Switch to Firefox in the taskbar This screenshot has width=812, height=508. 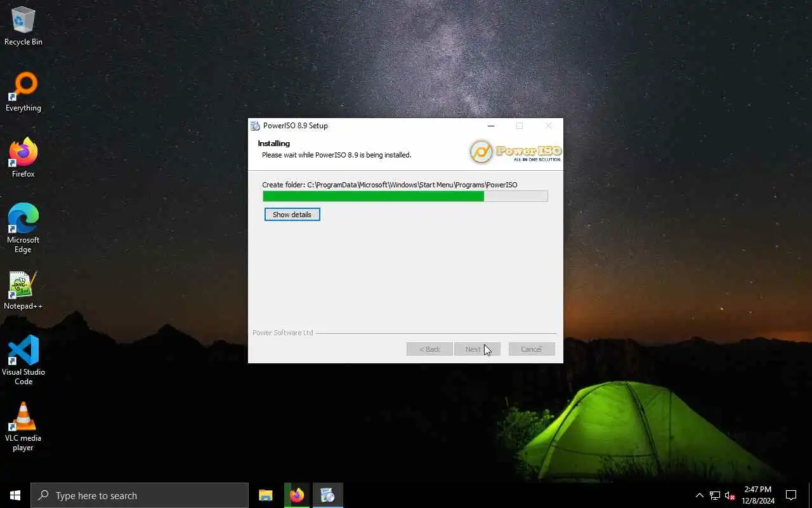pos(297,495)
